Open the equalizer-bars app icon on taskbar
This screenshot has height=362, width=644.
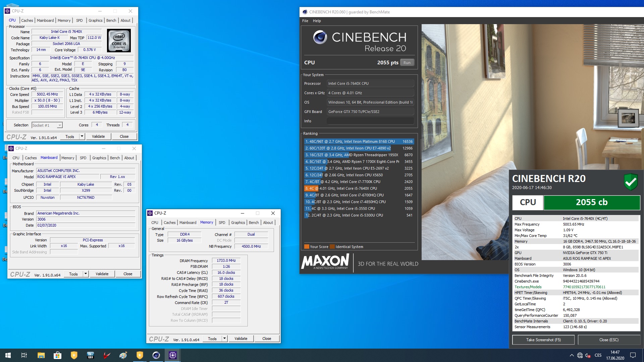[90, 355]
